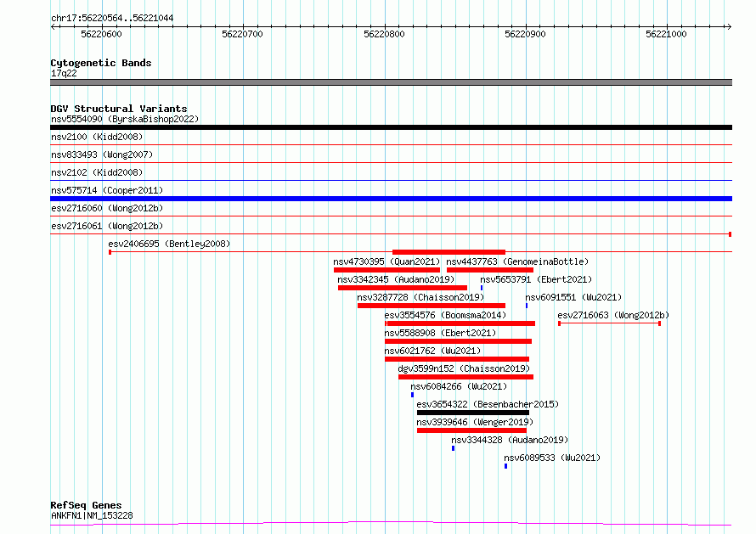This screenshot has width=756, height=534.
Task: Select nsv6091551 (Wu2021) label
Action: click(x=573, y=297)
